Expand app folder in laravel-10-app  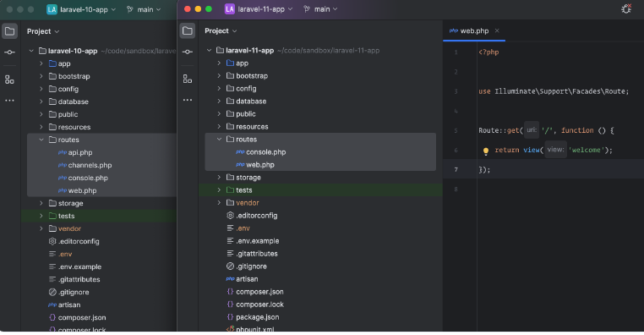(41, 63)
